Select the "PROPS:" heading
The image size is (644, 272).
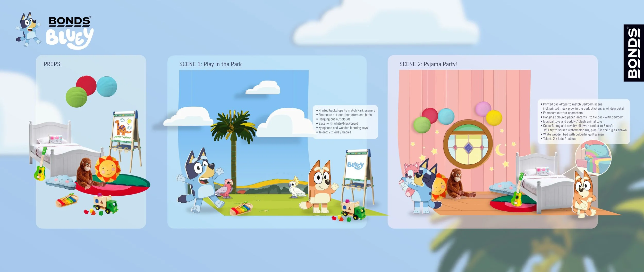(53, 64)
